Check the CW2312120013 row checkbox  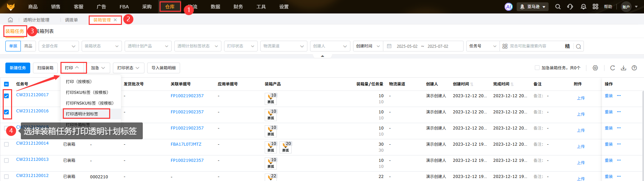tap(6, 160)
